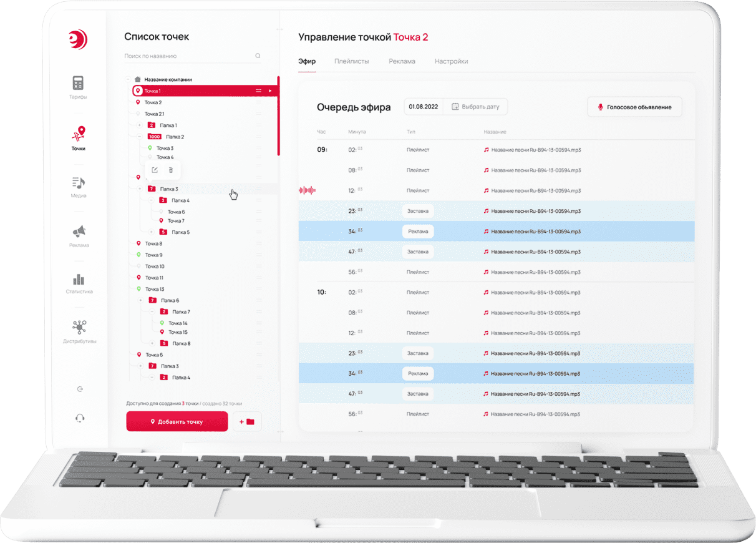Click the play arrow on Точка 1 row
The height and width of the screenshot is (543, 756).
[270, 91]
